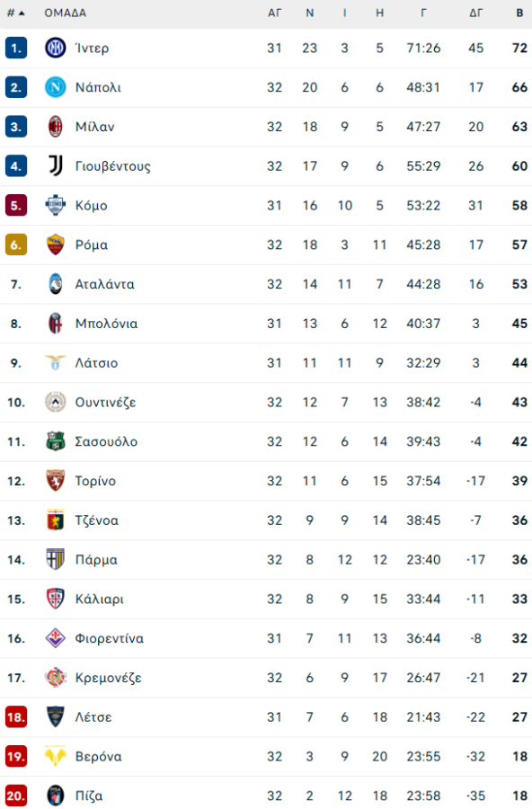The width and height of the screenshot is (532, 809).
Task: Click Τορίνο's goal record 37:54
Action: click(423, 481)
